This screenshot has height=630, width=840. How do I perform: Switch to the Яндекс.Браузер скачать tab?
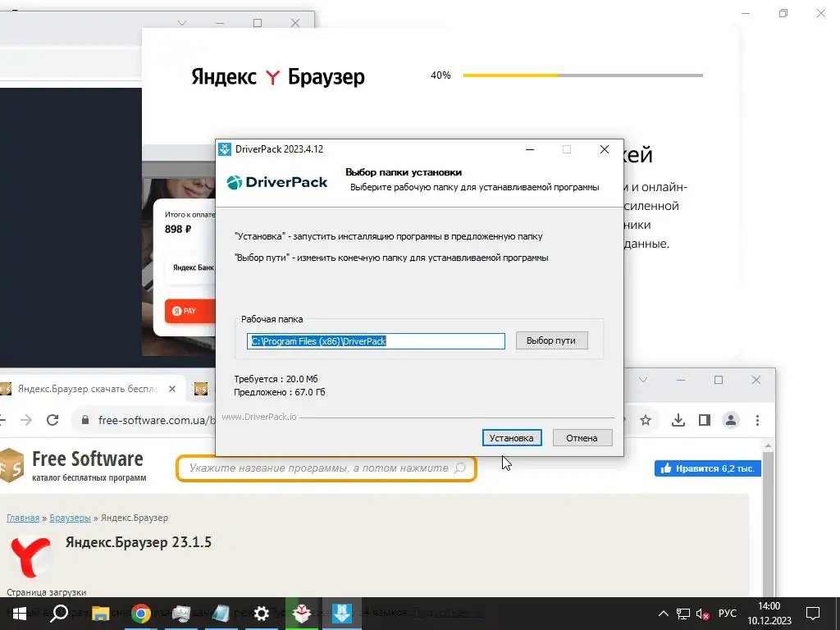89,389
